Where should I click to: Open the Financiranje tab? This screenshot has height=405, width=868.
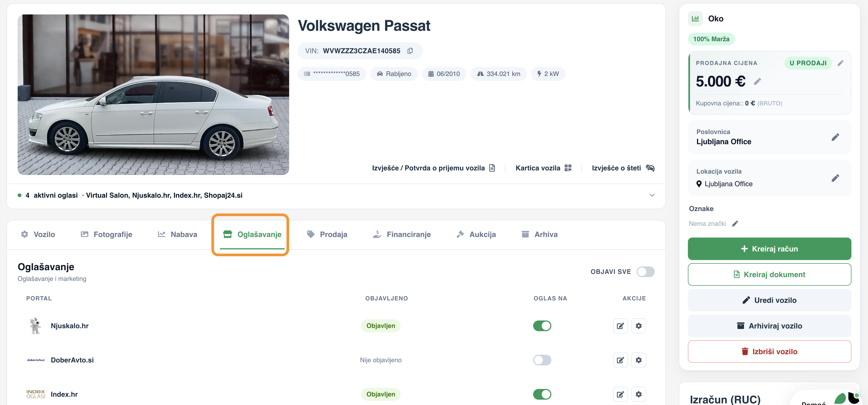(402, 234)
